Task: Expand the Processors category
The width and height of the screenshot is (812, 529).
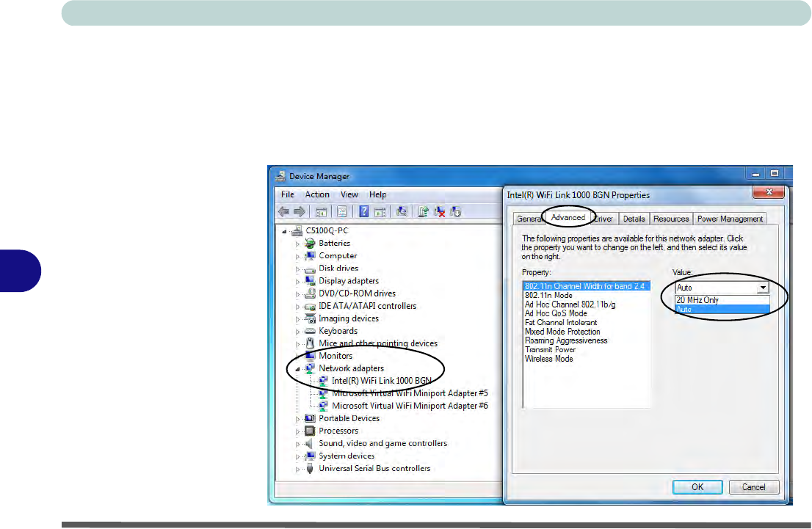Action: [x=298, y=431]
